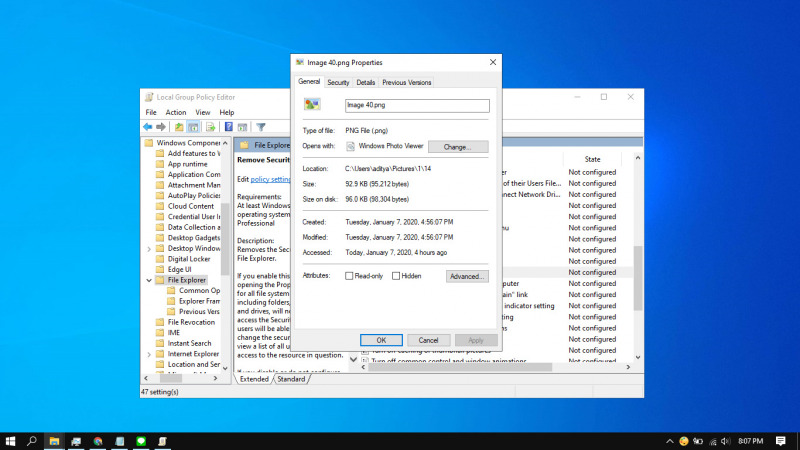
Task: Open the policy setting link
Action: (270, 180)
